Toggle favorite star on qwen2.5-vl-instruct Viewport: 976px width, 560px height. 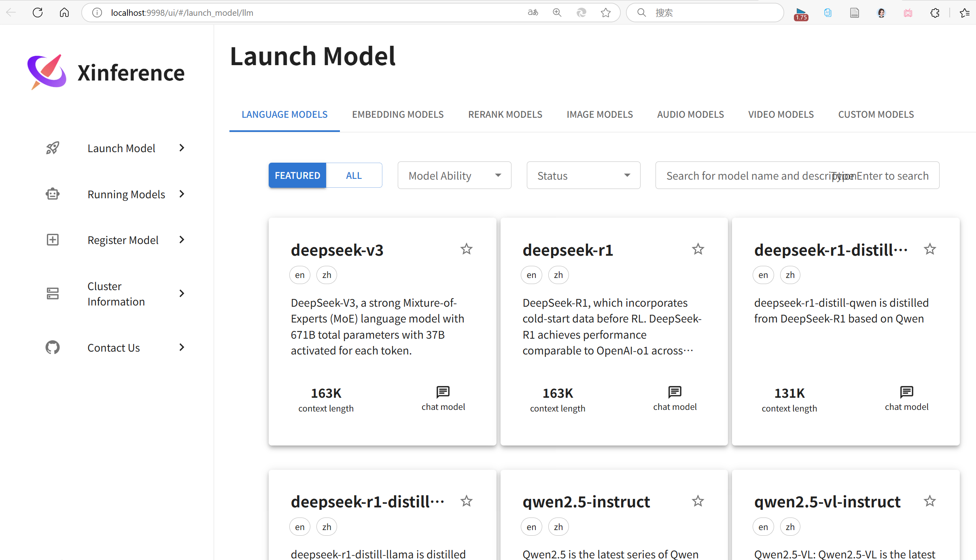point(929,501)
